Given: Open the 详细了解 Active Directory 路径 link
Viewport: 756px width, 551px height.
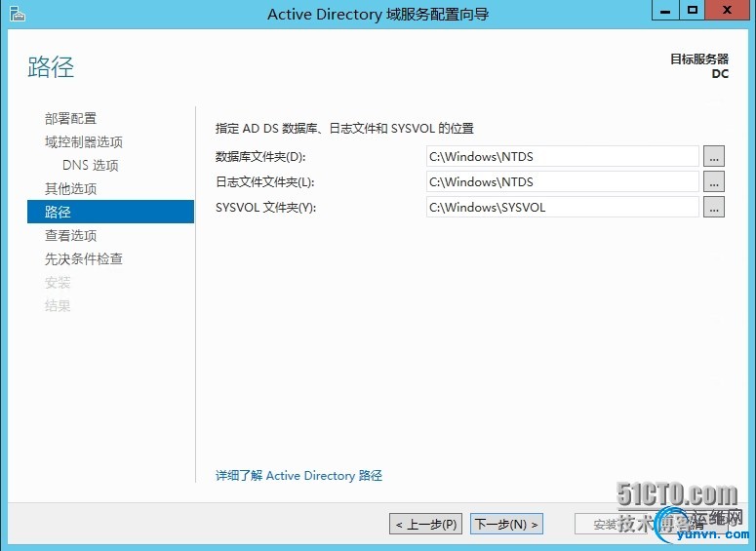Looking at the screenshot, I should 298,476.
